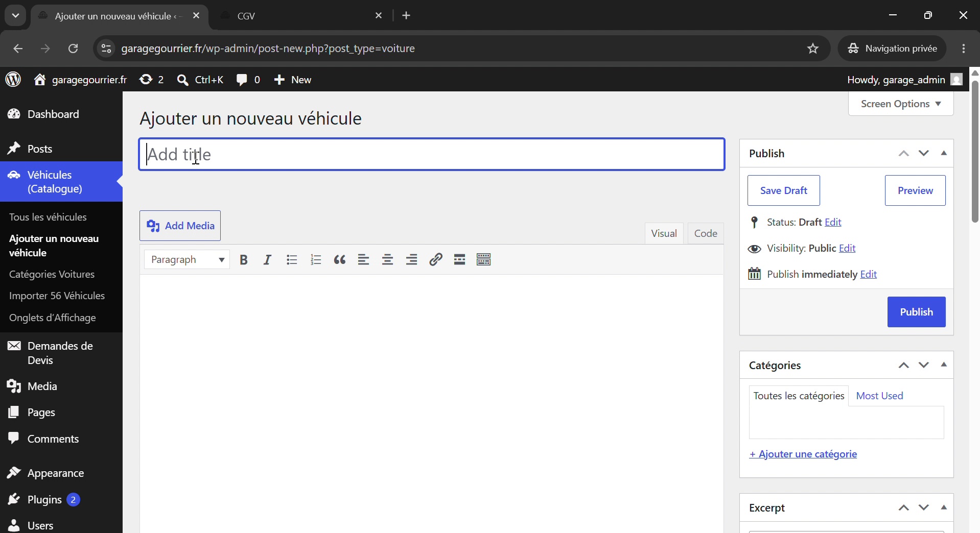This screenshot has height=533, width=980.
Task: Align text left
Action: point(364,260)
